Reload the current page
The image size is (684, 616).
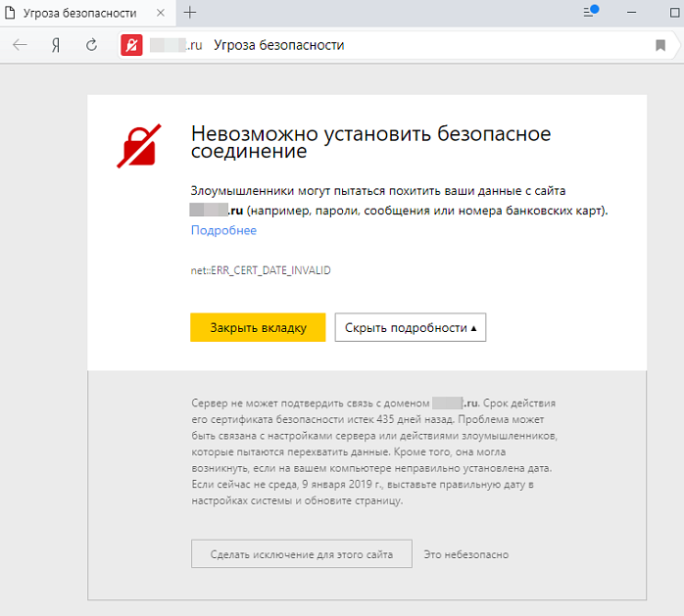click(92, 45)
